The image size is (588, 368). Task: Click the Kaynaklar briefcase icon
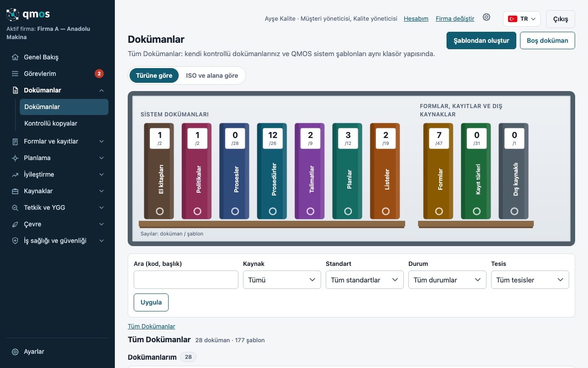[15, 191]
